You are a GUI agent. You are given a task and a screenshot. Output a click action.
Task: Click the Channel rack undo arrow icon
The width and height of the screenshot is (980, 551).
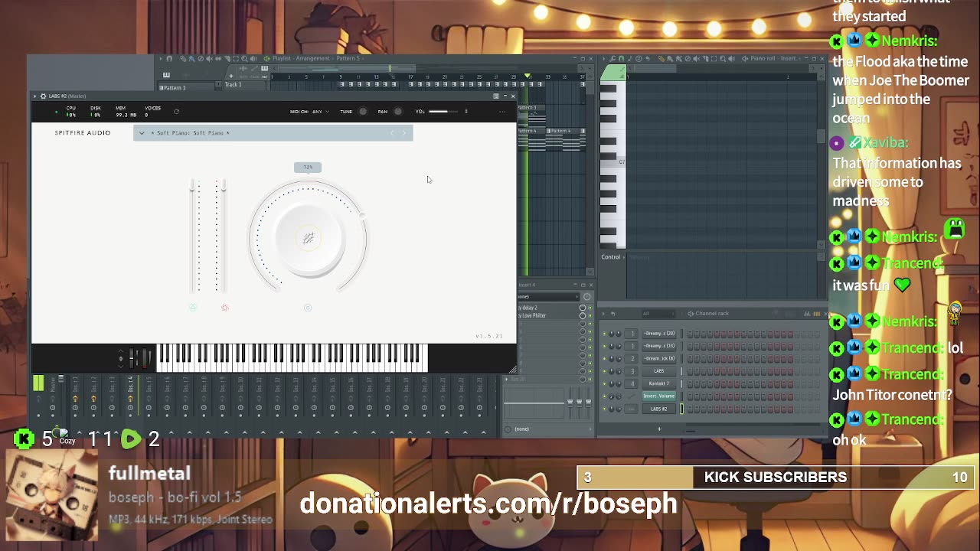tap(612, 313)
